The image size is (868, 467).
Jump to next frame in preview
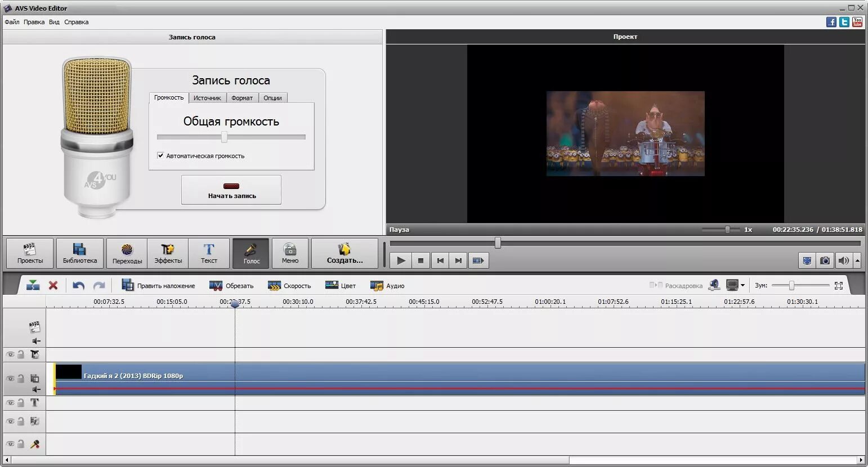(x=458, y=261)
